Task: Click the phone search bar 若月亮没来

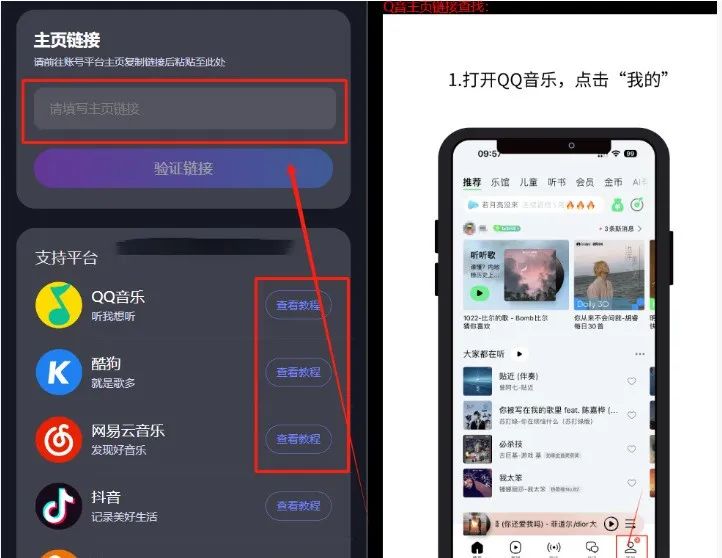Action: [533, 205]
